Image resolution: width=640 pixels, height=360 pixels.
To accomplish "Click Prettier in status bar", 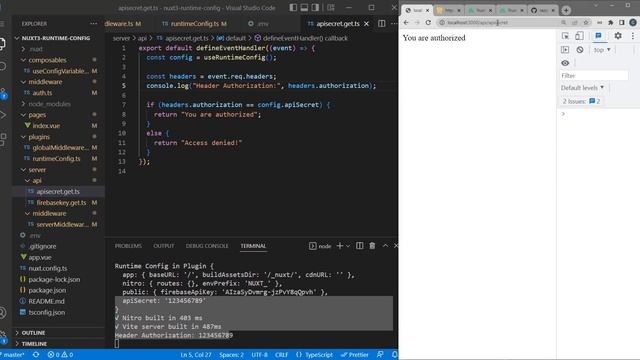I will coord(355,355).
